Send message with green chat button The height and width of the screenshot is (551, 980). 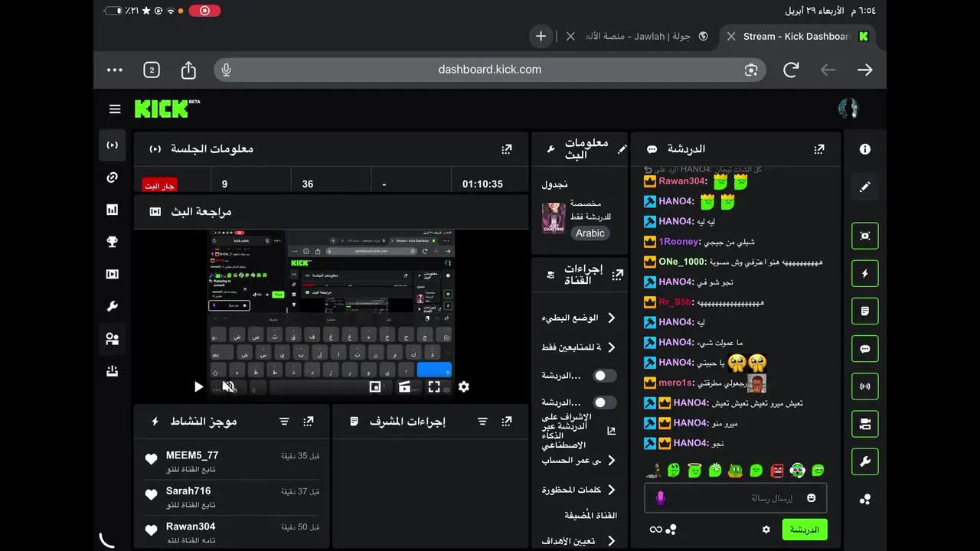tap(805, 530)
